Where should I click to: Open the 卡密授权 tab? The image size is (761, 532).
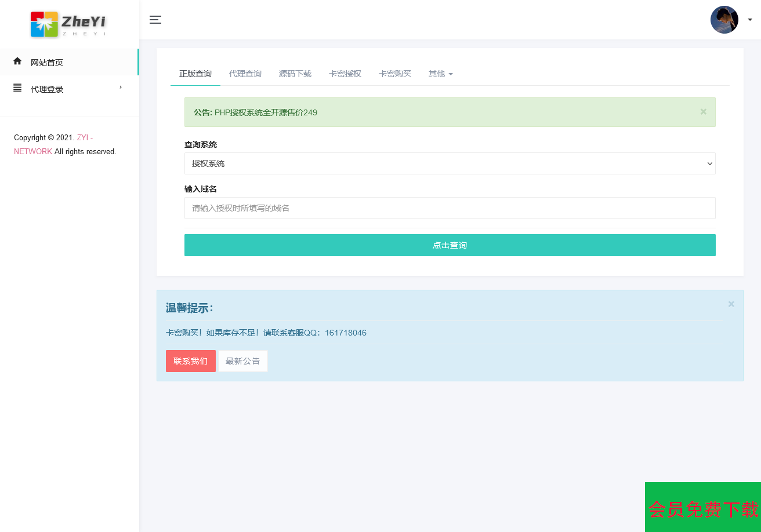point(345,74)
